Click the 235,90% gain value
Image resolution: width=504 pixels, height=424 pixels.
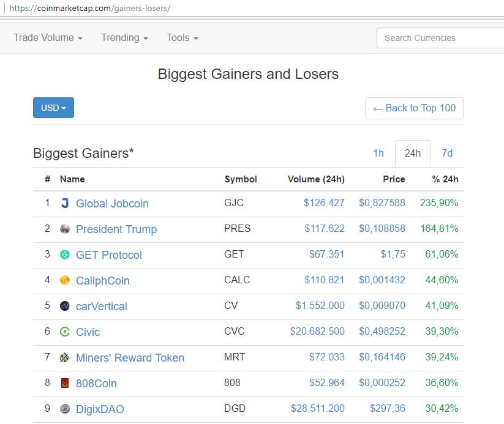tap(439, 203)
